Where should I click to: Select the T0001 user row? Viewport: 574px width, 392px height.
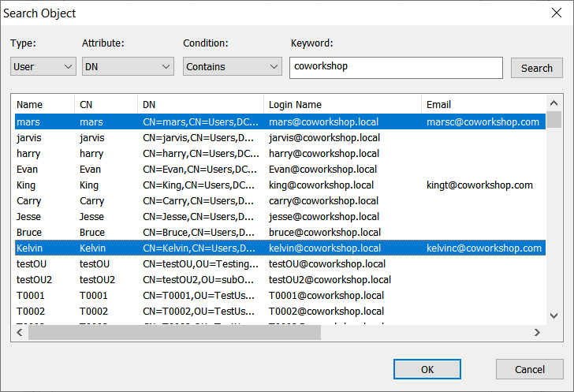point(280,295)
